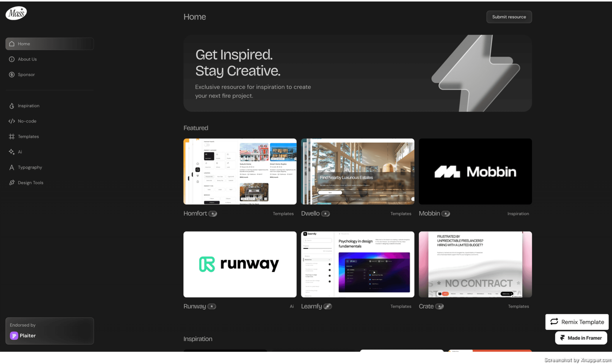Screen dimensions: 612x364
Task: Click the No-code brackets icon
Action: [12, 121]
